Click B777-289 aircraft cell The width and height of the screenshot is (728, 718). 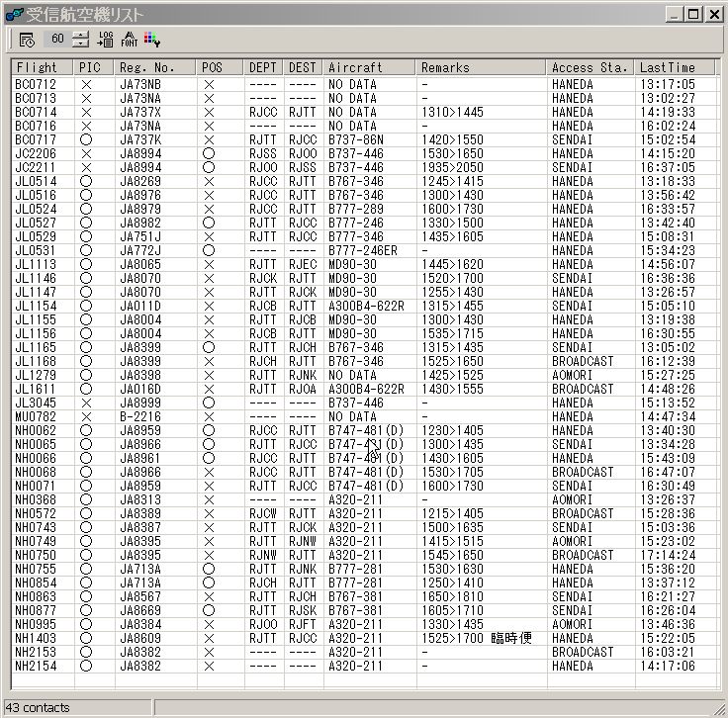pos(356,209)
